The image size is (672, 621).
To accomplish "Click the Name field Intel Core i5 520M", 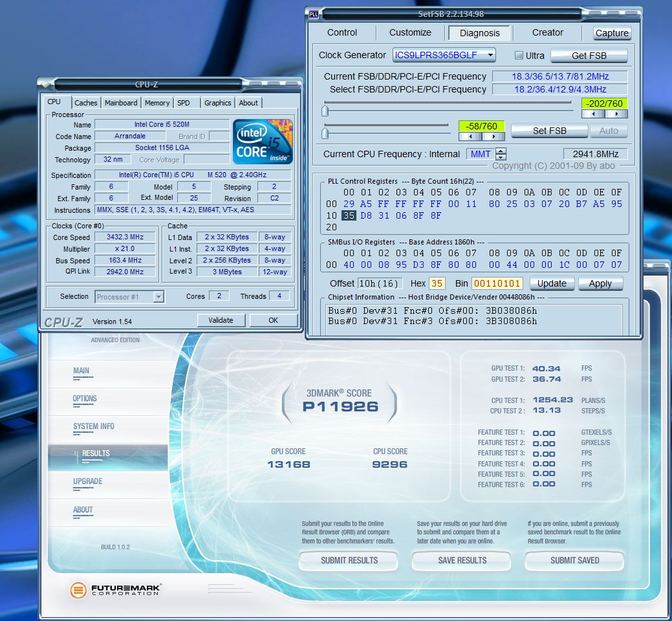I will (x=162, y=124).
